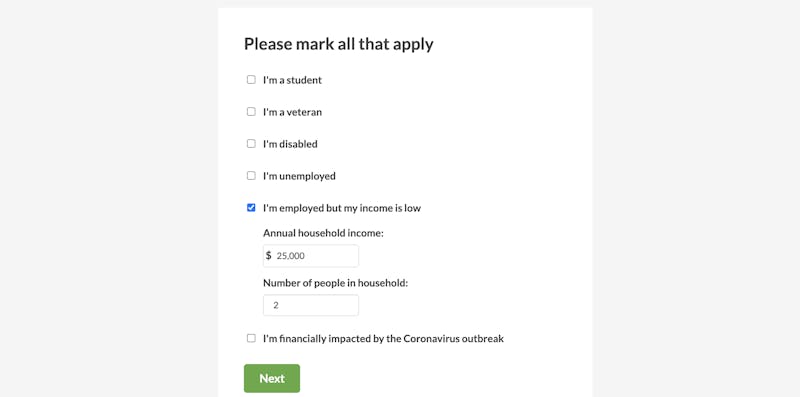
Task: Click the "I'm a student" label text
Action: pos(292,80)
